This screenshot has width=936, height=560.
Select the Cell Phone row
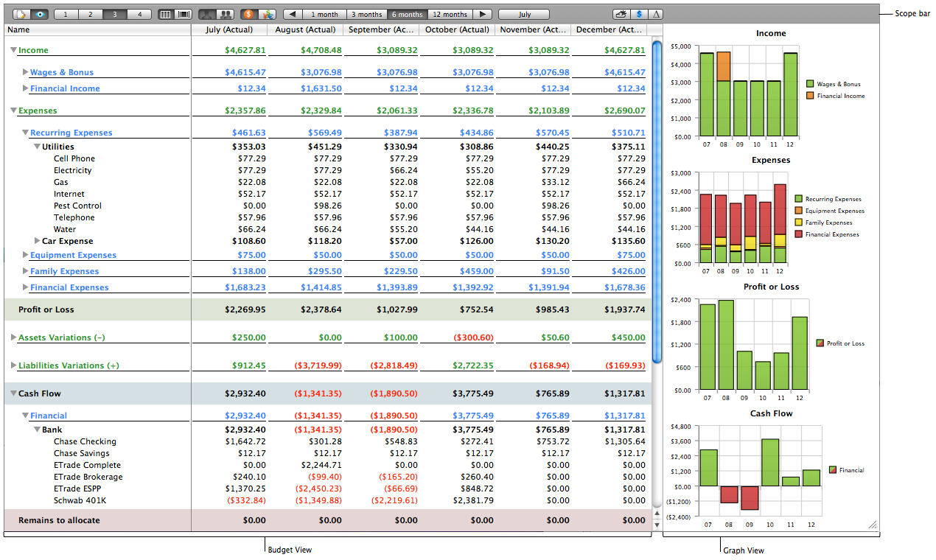(328, 158)
